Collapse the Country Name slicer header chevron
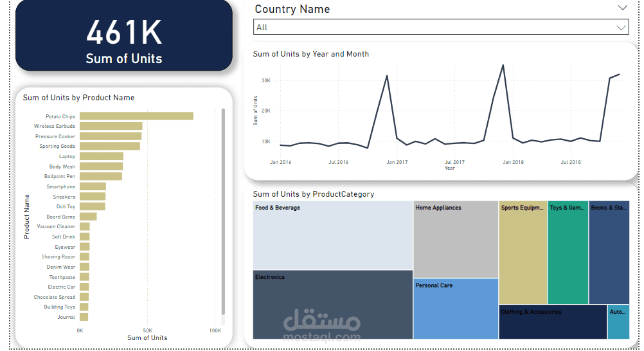This screenshot has width=644, height=351. tap(623, 8)
